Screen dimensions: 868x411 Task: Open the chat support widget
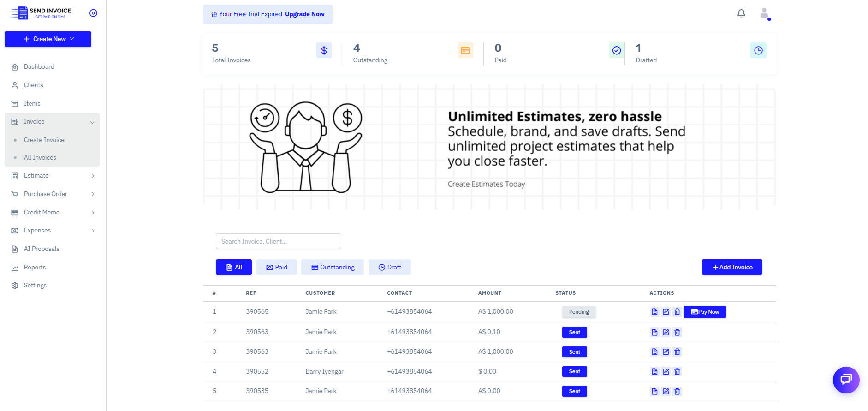coord(846,380)
